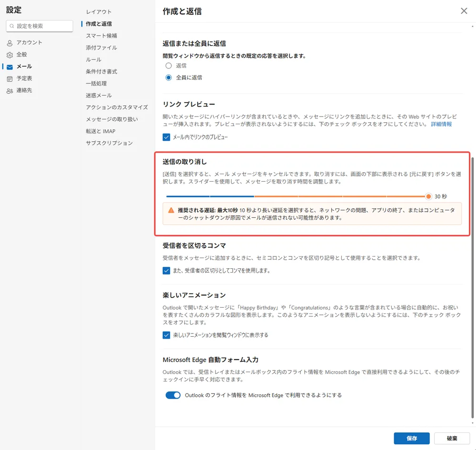Open 全般 settings via the gear icon
This screenshot has height=450, width=476.
(9, 54)
